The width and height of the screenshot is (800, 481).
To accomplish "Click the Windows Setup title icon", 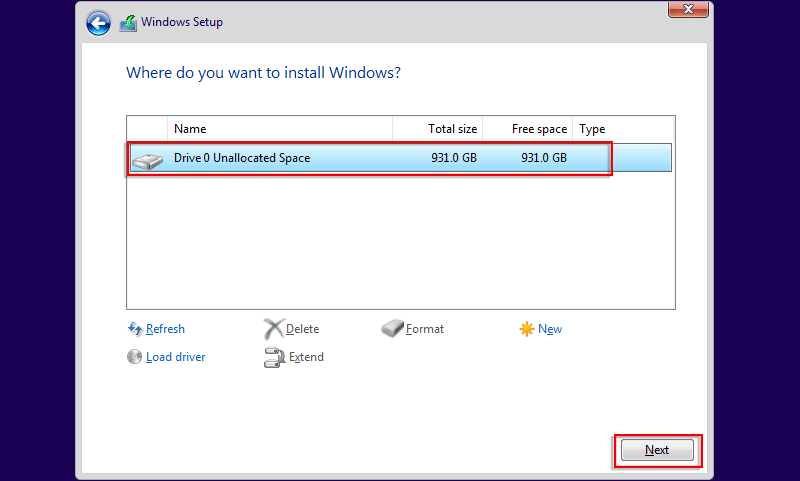I will [x=128, y=22].
